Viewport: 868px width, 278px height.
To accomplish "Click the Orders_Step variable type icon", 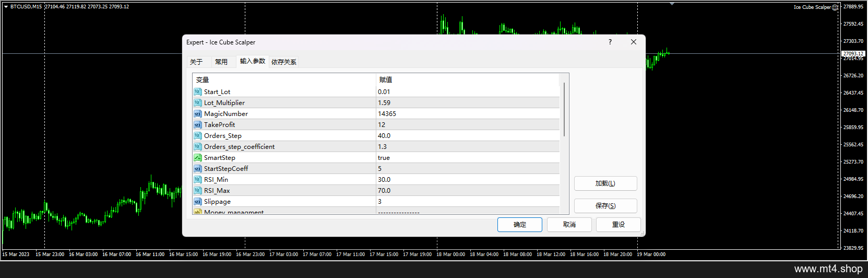I will pos(197,136).
